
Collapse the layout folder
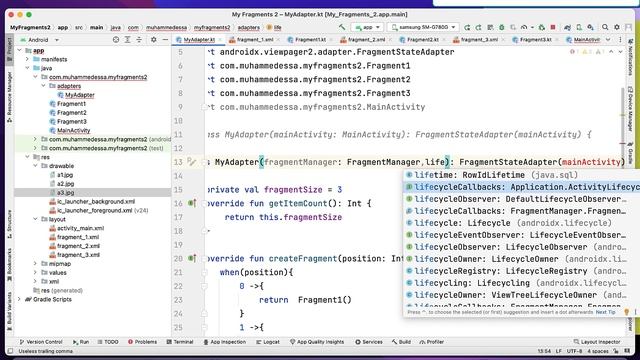36,219
